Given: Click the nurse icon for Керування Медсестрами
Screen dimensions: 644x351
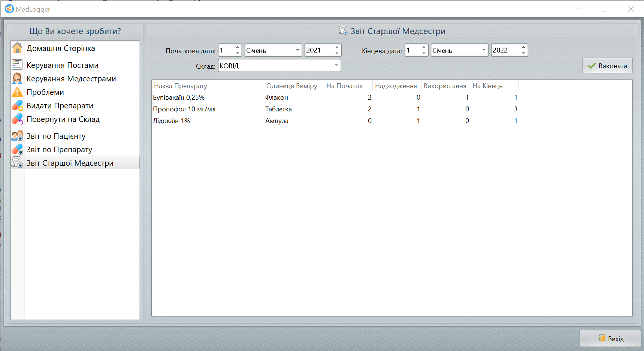Looking at the screenshot, I should pos(17,78).
